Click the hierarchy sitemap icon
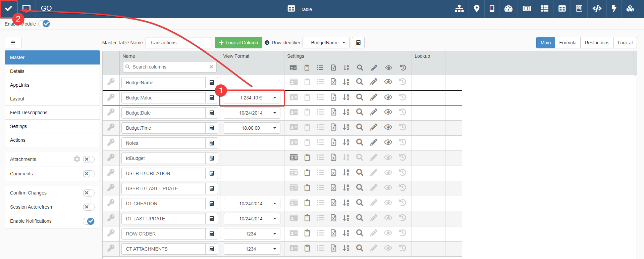644x259 pixels. (459, 9)
